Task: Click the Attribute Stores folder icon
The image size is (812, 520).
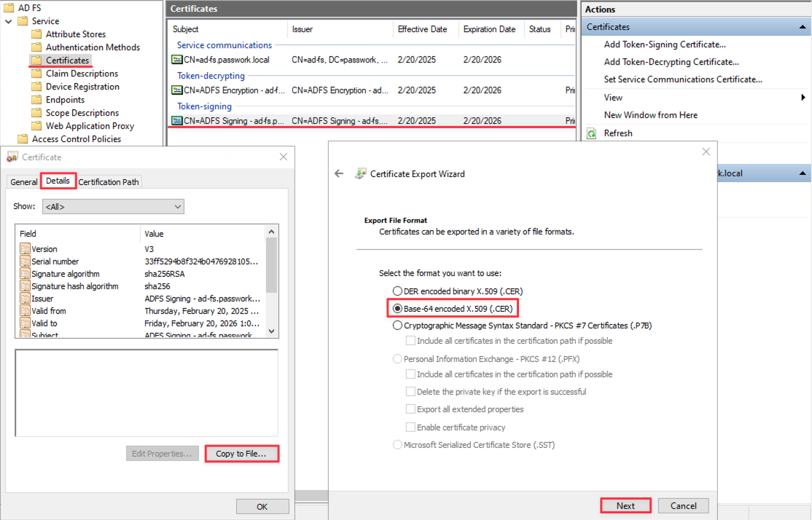Action: [36, 34]
